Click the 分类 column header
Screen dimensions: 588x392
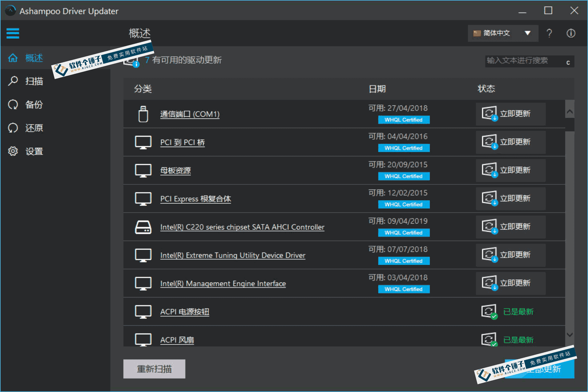pos(143,89)
